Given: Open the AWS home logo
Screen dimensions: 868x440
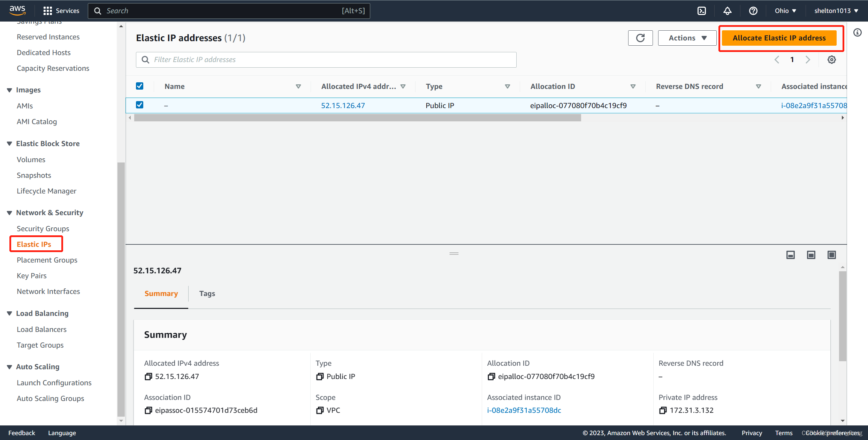Looking at the screenshot, I should 17,10.
